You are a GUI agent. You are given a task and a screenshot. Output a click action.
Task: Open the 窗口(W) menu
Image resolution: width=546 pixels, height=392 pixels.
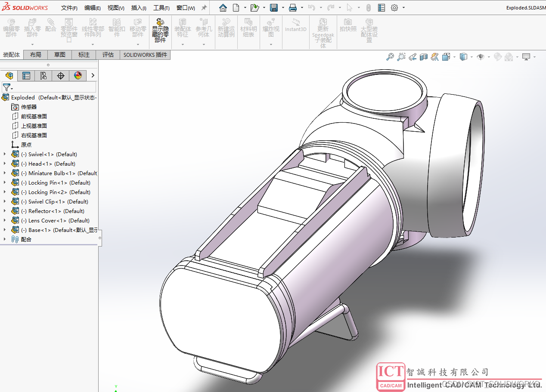tap(186, 8)
